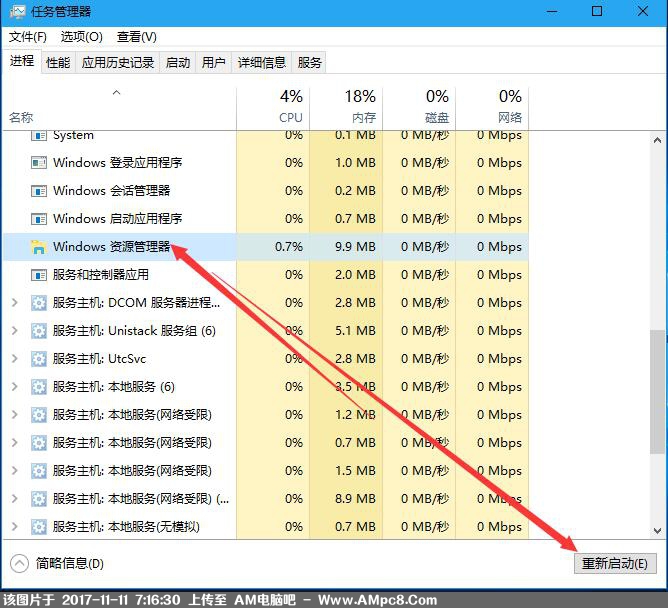Expand the 1.5 MB 本地服务(网络受限) row
This screenshot has width=668, height=608.
pyautogui.click(x=14, y=471)
